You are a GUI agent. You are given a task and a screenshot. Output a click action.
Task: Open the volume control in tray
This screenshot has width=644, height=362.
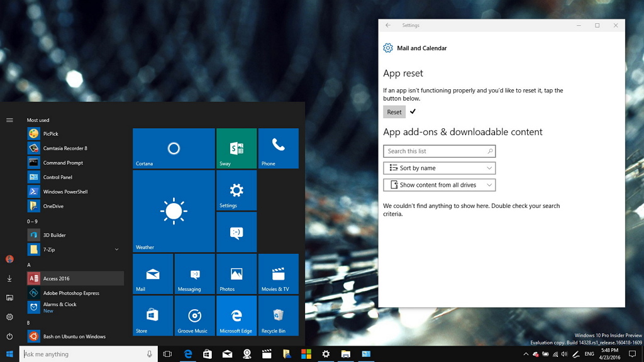pyautogui.click(x=564, y=354)
